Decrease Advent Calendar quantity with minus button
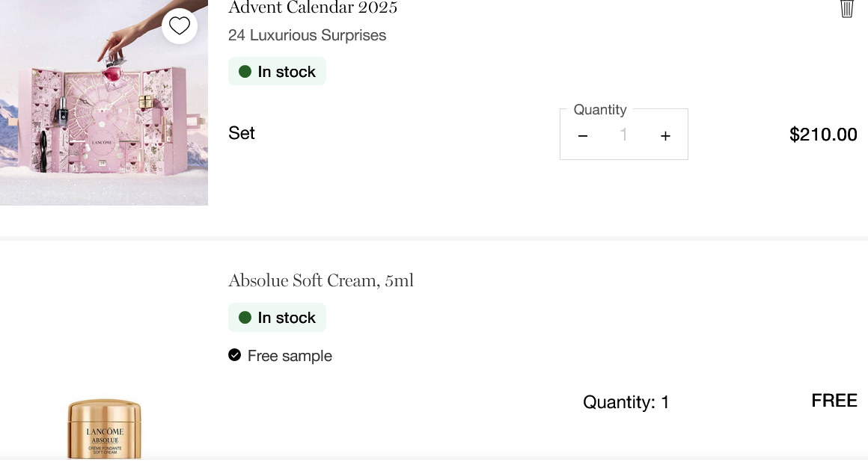Viewport: 868px width, 462px height. click(x=583, y=135)
